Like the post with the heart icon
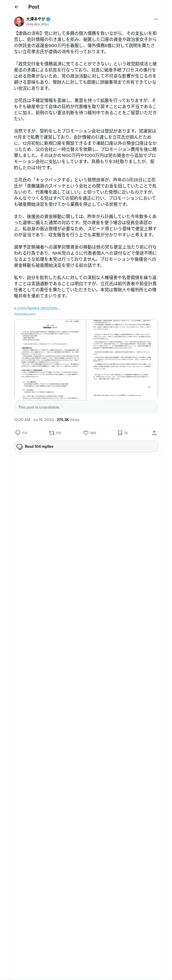 tap(86, 433)
